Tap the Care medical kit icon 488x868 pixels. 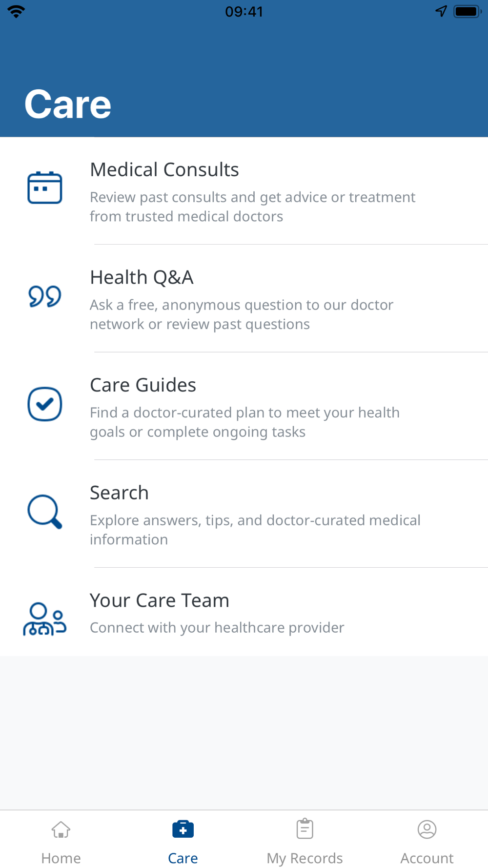point(183,829)
